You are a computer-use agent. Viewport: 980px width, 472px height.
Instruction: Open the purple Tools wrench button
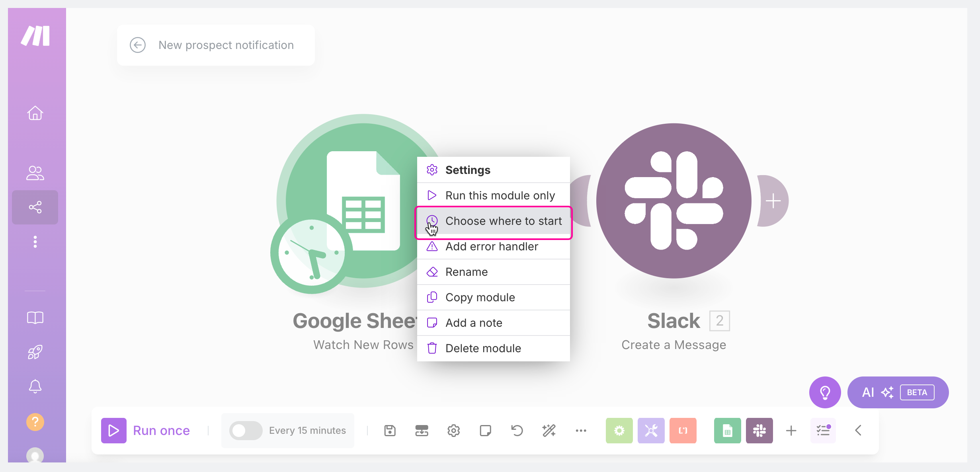651,431
